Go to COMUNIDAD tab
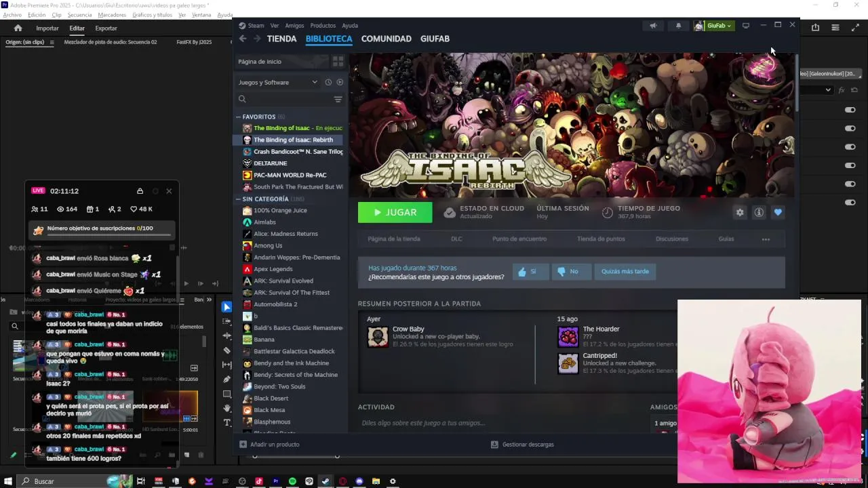The height and width of the screenshot is (488, 868). tap(386, 39)
